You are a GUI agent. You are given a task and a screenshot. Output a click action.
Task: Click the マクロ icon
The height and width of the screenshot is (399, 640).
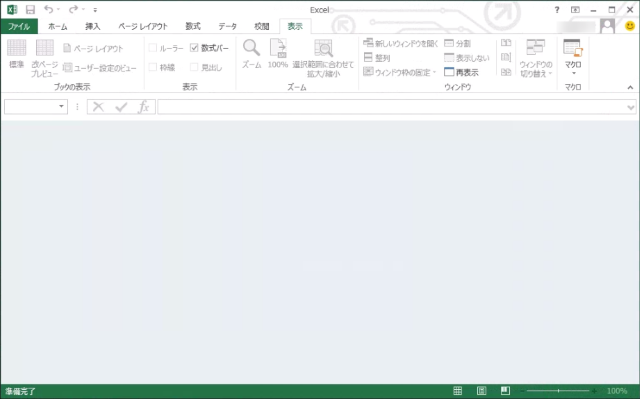(x=573, y=47)
